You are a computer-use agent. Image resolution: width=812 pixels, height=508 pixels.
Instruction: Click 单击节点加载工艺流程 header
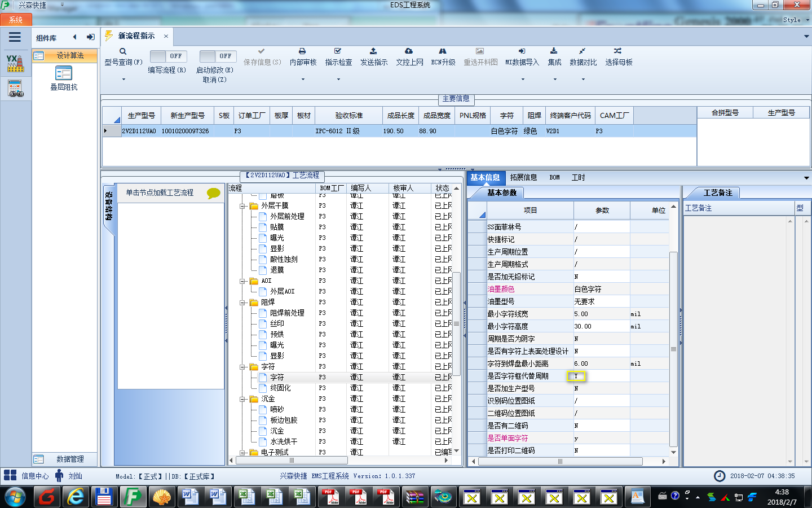[x=160, y=192]
